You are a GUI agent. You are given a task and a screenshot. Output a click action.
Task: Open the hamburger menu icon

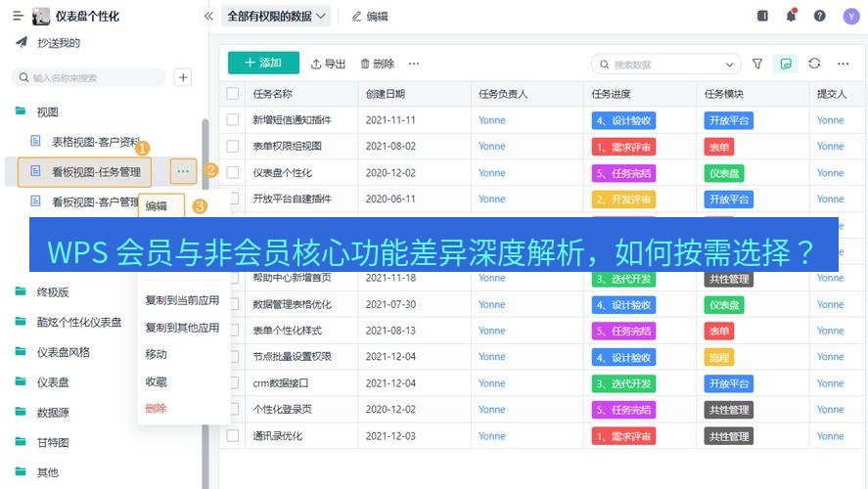[18, 16]
